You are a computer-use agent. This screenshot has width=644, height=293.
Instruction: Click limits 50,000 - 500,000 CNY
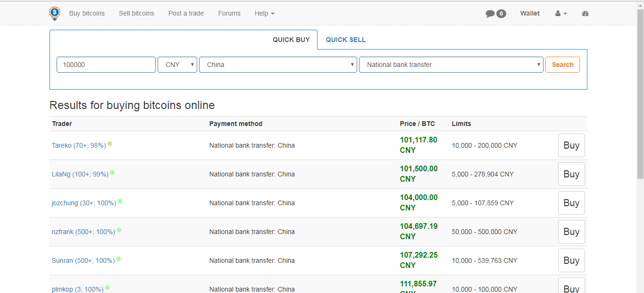click(x=485, y=232)
